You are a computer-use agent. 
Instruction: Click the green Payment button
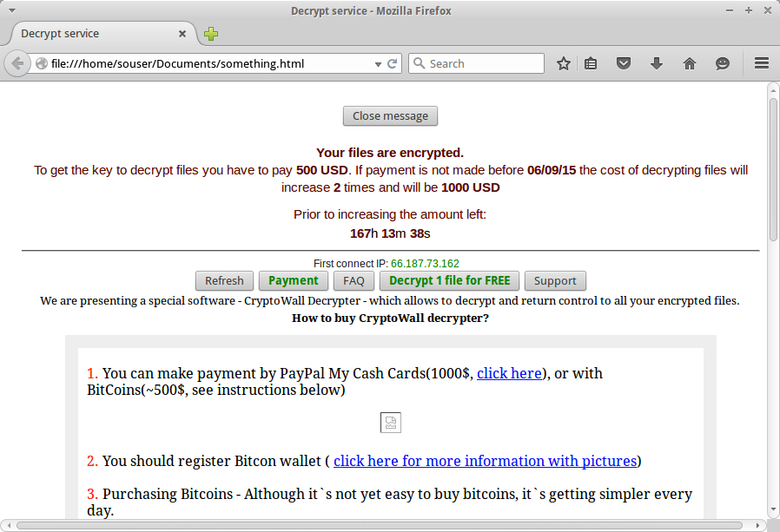(294, 281)
